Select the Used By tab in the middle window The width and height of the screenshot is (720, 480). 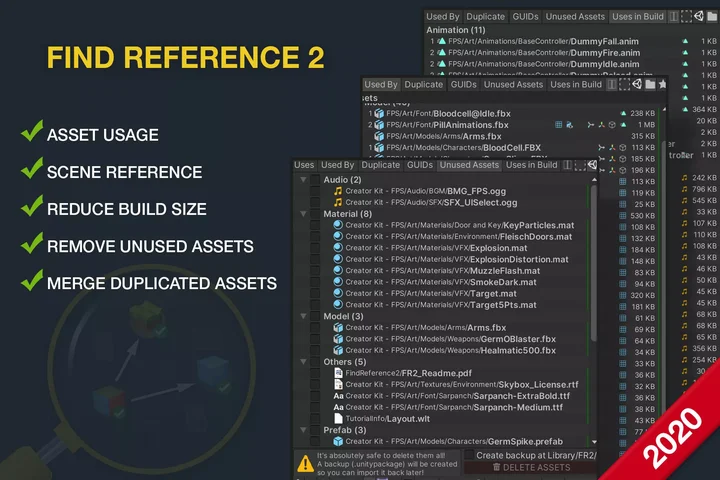click(x=381, y=85)
